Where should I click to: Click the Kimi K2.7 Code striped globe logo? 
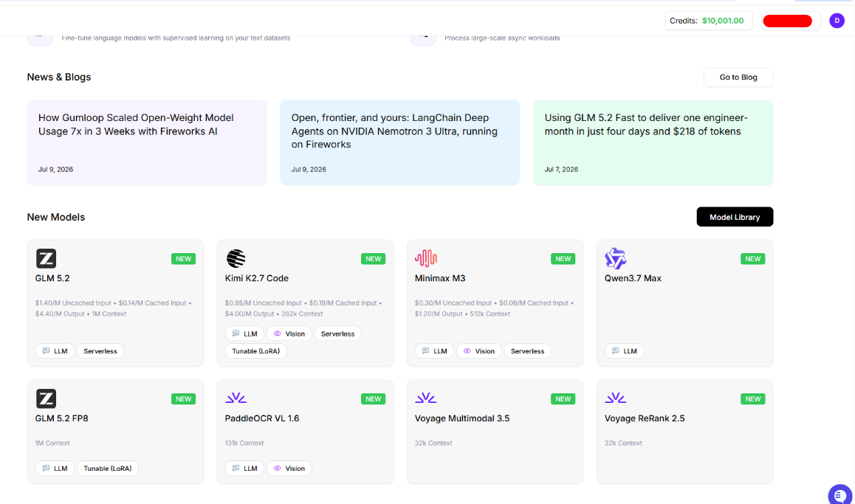[x=236, y=258]
